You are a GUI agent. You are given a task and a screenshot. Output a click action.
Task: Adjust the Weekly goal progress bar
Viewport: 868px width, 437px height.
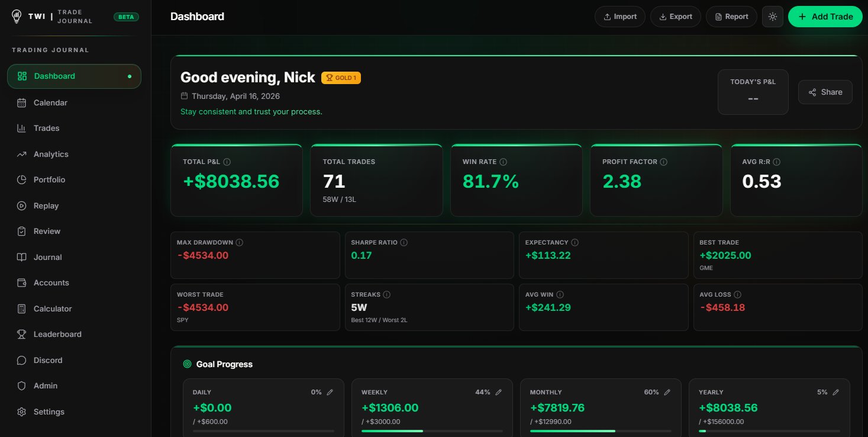[431, 431]
